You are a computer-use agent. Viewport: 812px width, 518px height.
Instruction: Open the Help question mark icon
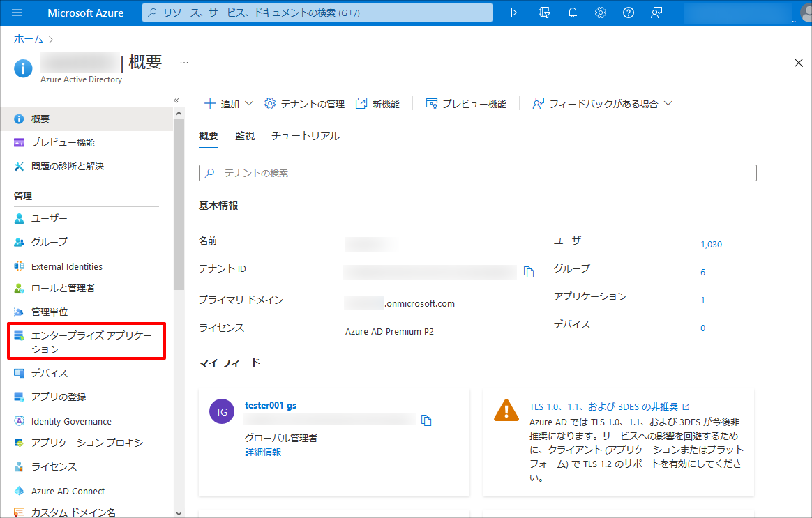[629, 13]
